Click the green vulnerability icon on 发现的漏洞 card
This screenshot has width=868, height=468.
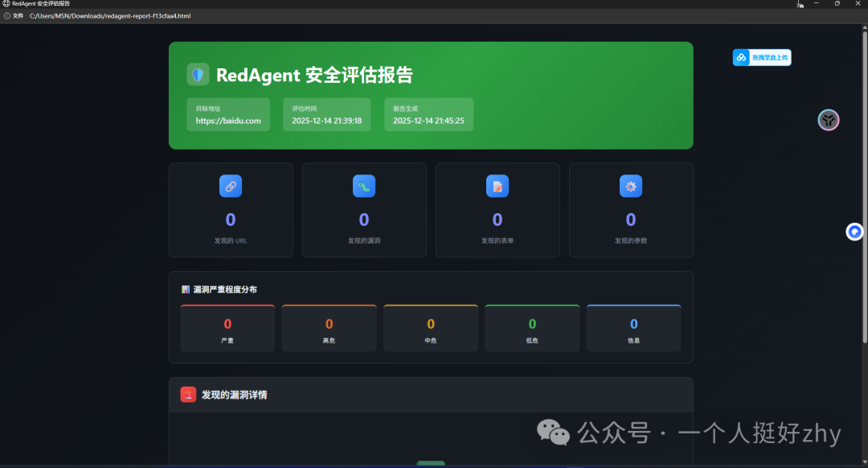pos(364,186)
